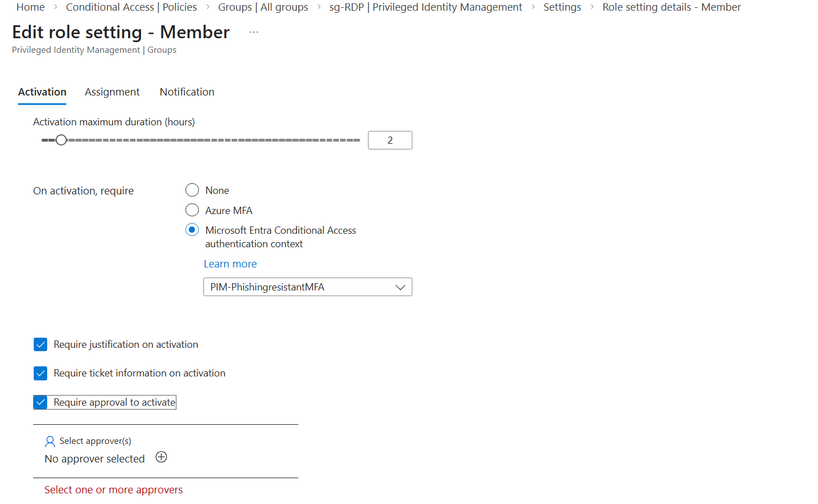The height and width of the screenshot is (504, 818).
Task: Choose the Azure MFA radio option
Action: (192, 210)
